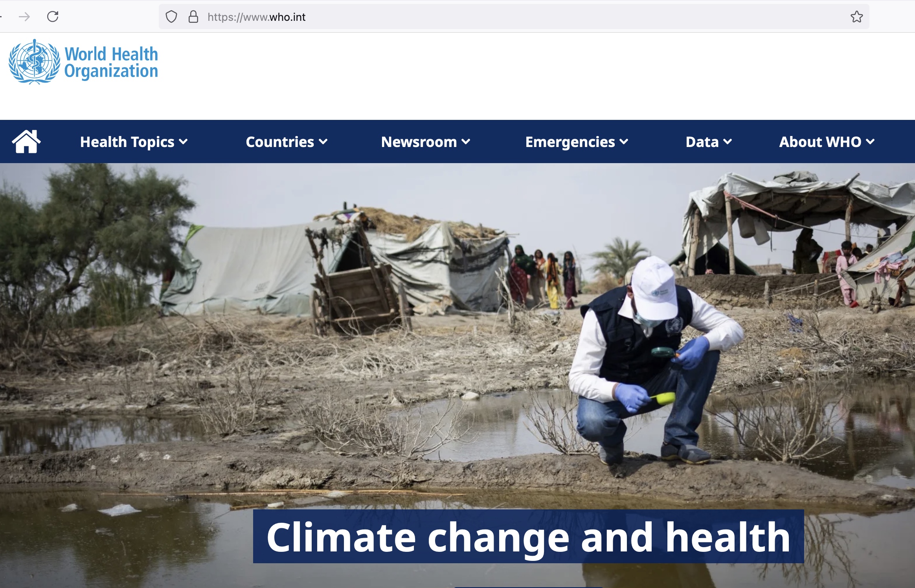Click the who.int URL address field
Image resolution: width=915 pixels, height=588 pixels.
514,17
